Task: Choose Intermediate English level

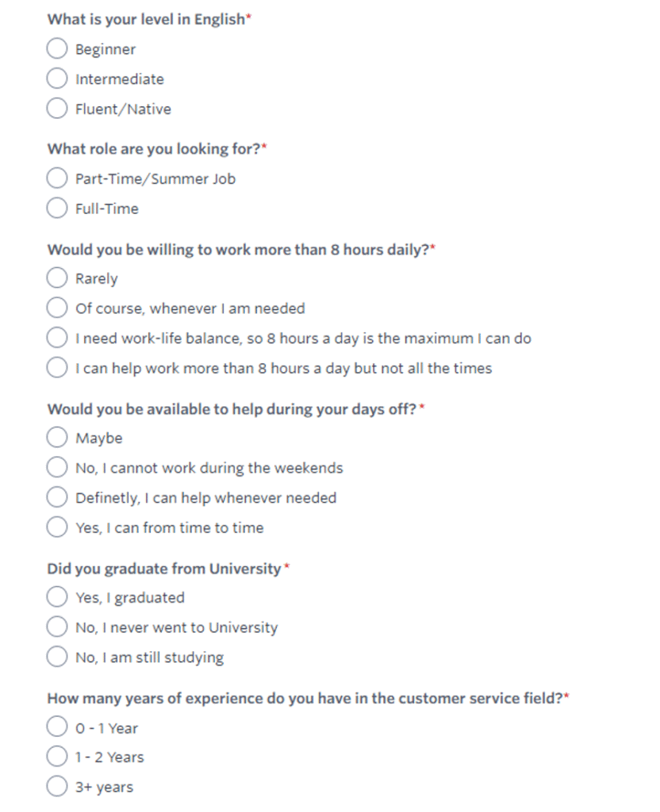Action: [57, 79]
